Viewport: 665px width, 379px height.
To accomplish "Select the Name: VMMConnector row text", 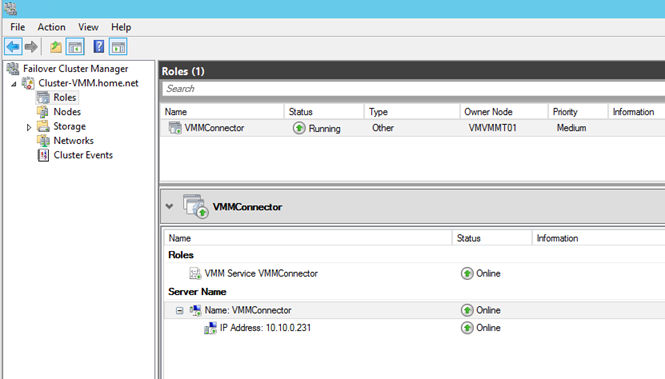I will tap(248, 310).
